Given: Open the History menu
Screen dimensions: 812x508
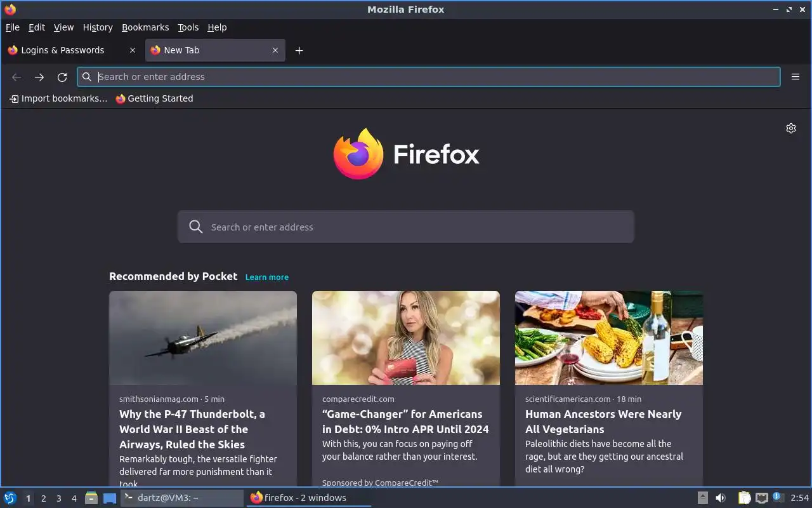Looking at the screenshot, I should point(98,27).
